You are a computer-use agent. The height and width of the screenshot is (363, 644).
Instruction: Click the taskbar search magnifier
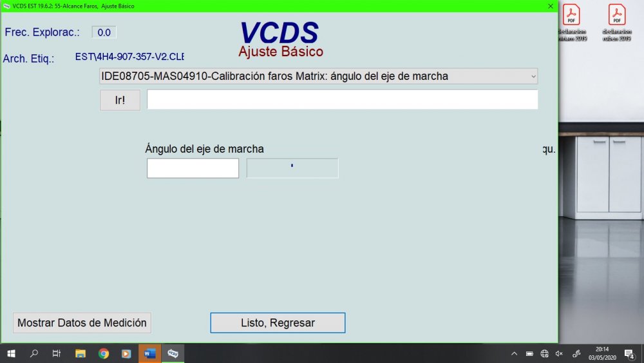[34, 353]
